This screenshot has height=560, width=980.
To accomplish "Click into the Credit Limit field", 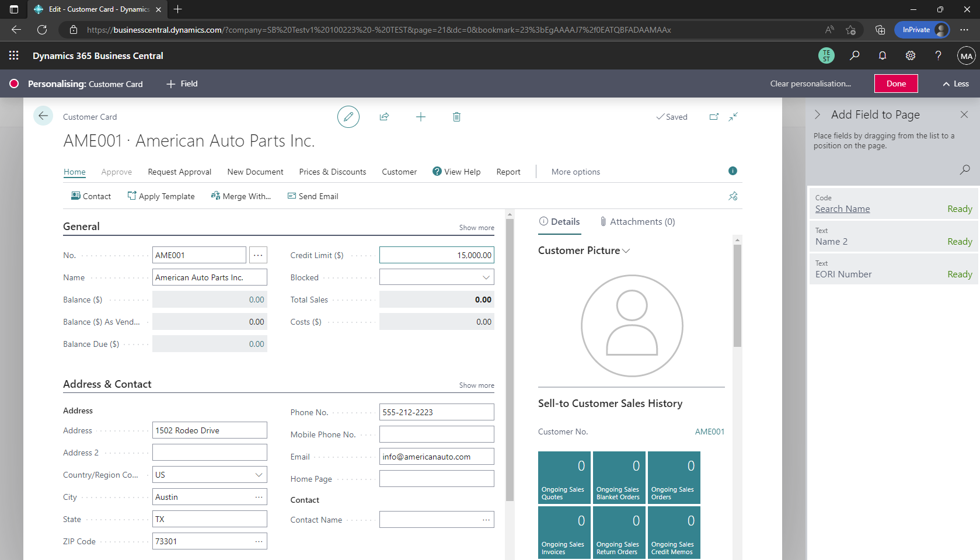I will (437, 255).
